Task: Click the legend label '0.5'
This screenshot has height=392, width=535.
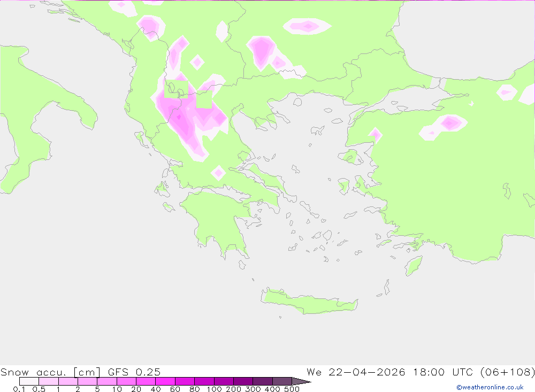Action: coord(39,389)
